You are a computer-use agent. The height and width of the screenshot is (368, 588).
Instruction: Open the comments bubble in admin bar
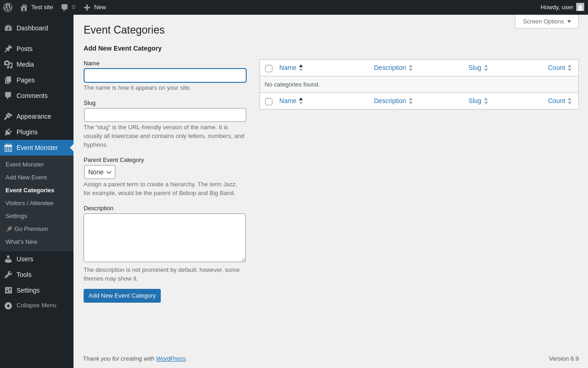tap(65, 7)
